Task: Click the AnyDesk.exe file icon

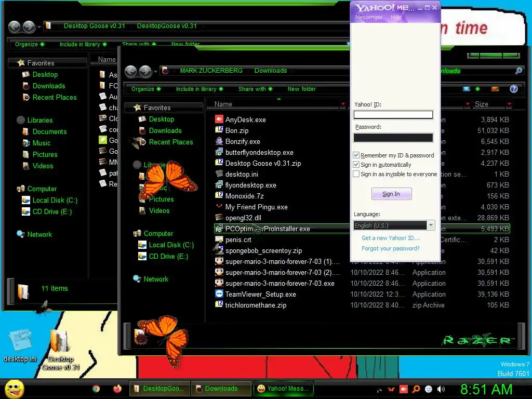Action: (219, 119)
